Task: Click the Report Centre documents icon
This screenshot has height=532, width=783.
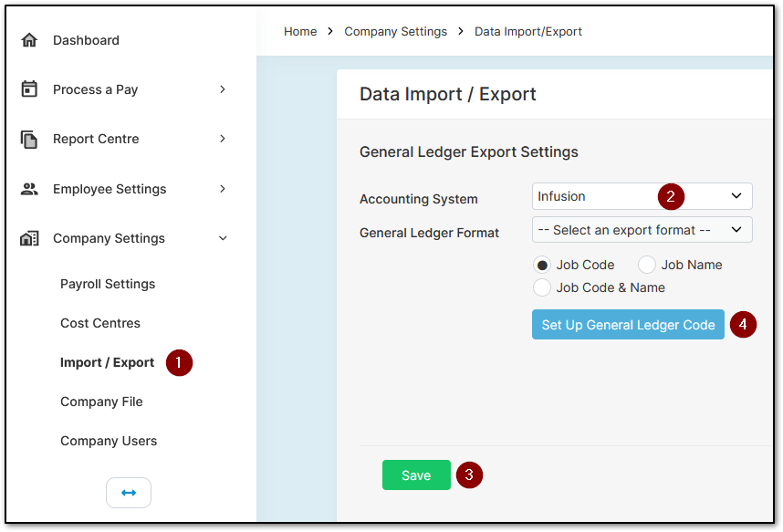Action: coord(29,139)
